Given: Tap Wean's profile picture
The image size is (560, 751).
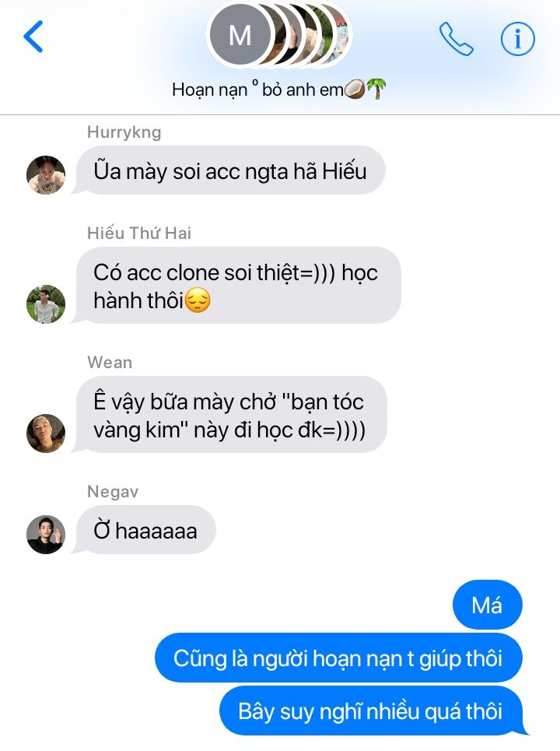Looking at the screenshot, I should click(46, 433).
